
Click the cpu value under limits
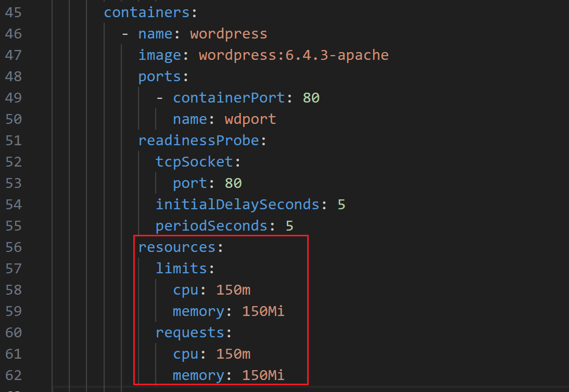tap(233, 290)
